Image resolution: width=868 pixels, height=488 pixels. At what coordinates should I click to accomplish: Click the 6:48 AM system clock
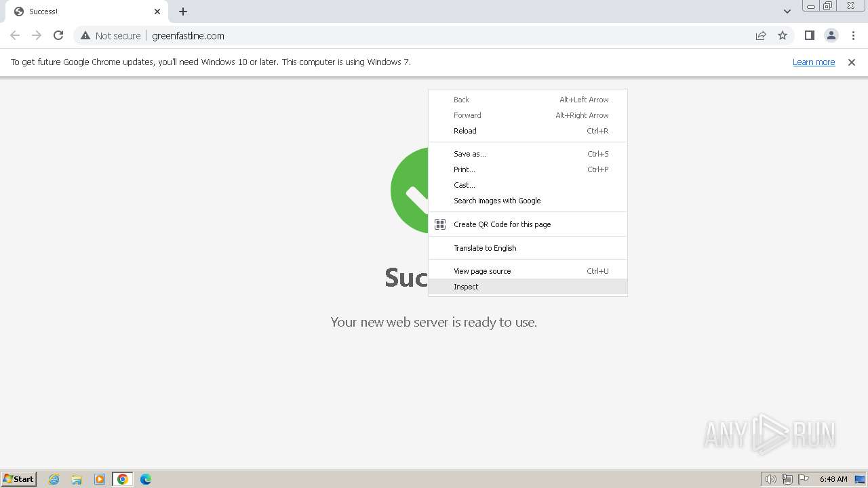tap(833, 479)
